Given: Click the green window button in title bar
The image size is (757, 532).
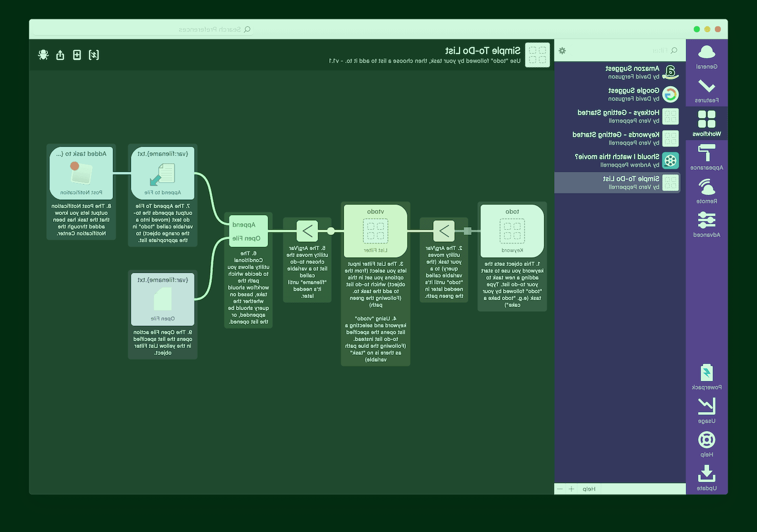Looking at the screenshot, I should pos(697,29).
